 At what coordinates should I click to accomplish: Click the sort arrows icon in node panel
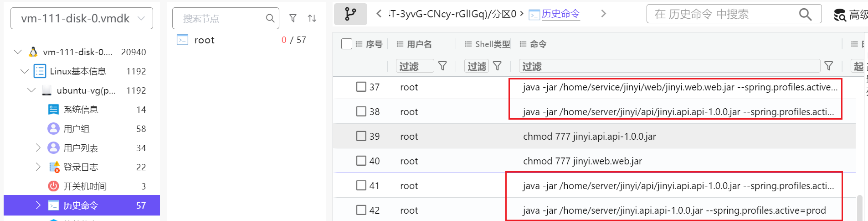[312, 18]
